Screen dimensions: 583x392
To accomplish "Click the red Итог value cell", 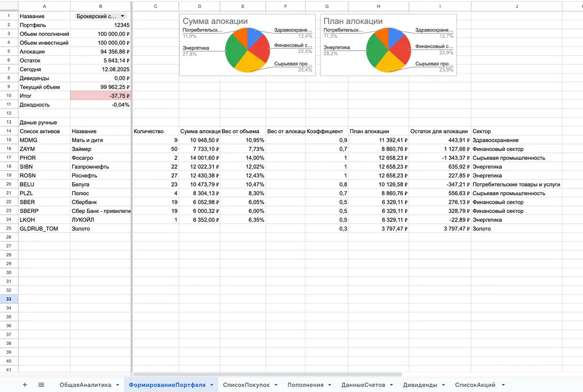I will 101,96.
